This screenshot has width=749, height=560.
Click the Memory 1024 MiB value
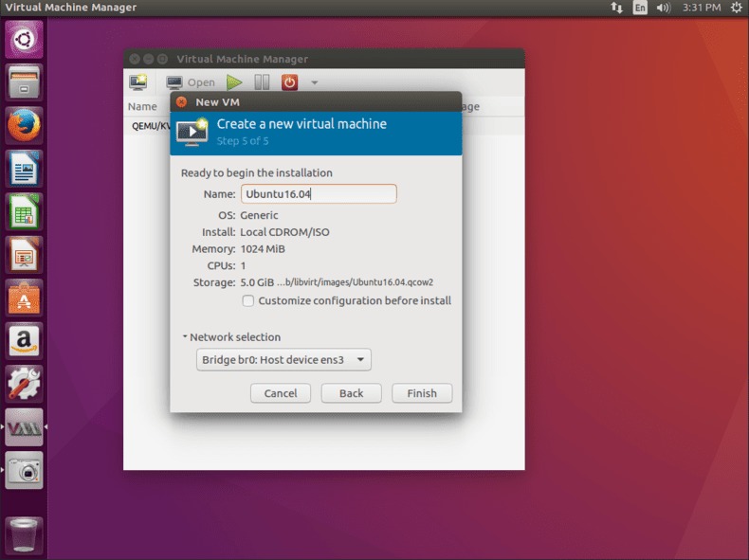[x=263, y=248]
